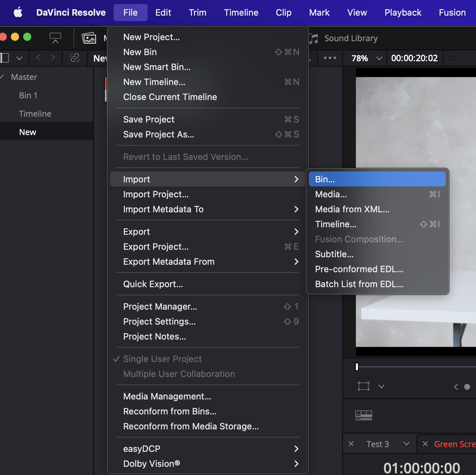Click the transform overlay icon below viewer
Viewport: 476px width, 475px height.
[x=363, y=386]
